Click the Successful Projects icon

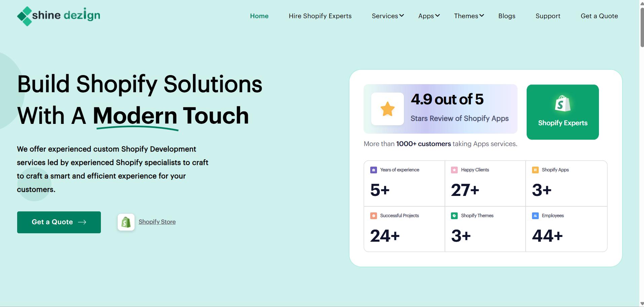click(373, 216)
